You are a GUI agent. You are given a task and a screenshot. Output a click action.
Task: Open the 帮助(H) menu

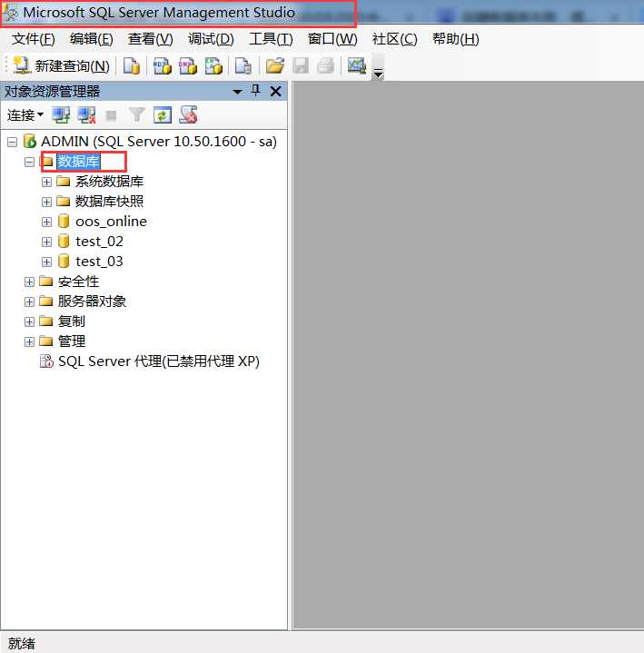[x=455, y=39]
